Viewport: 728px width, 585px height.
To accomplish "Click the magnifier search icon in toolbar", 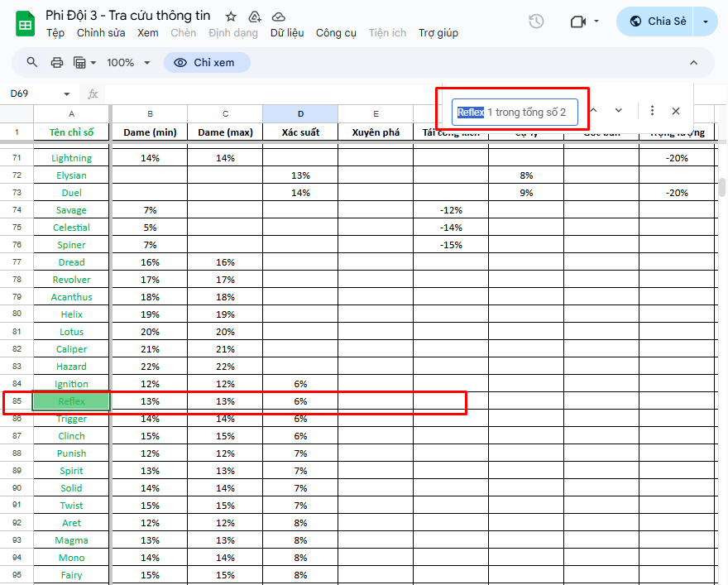I will (x=32, y=62).
